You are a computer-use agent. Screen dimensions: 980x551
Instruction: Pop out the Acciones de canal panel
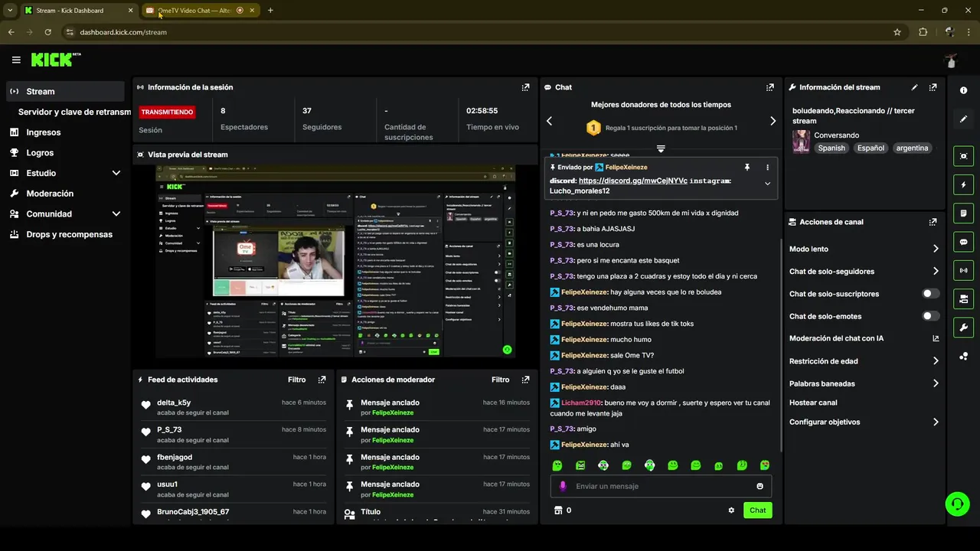pyautogui.click(x=933, y=222)
